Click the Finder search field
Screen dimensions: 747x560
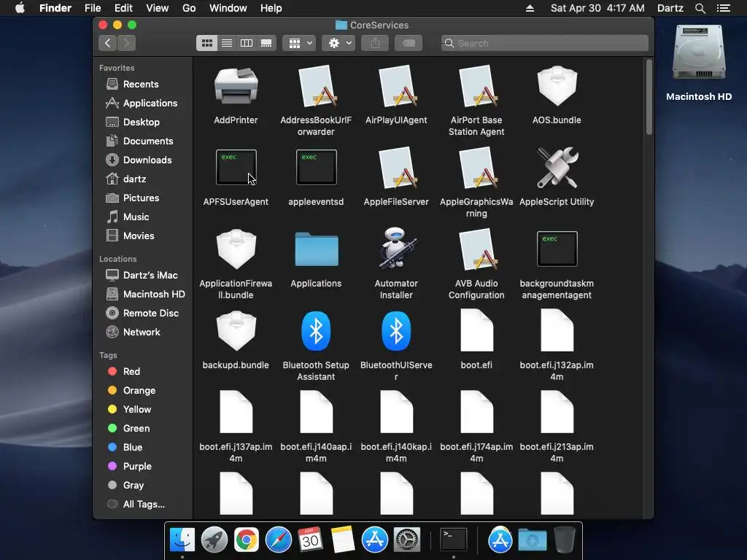[544, 43]
